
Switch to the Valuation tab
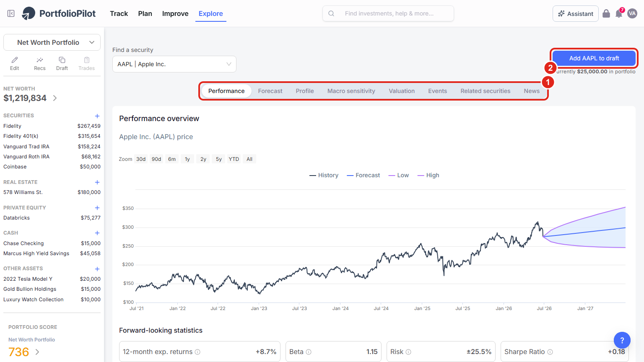click(402, 91)
